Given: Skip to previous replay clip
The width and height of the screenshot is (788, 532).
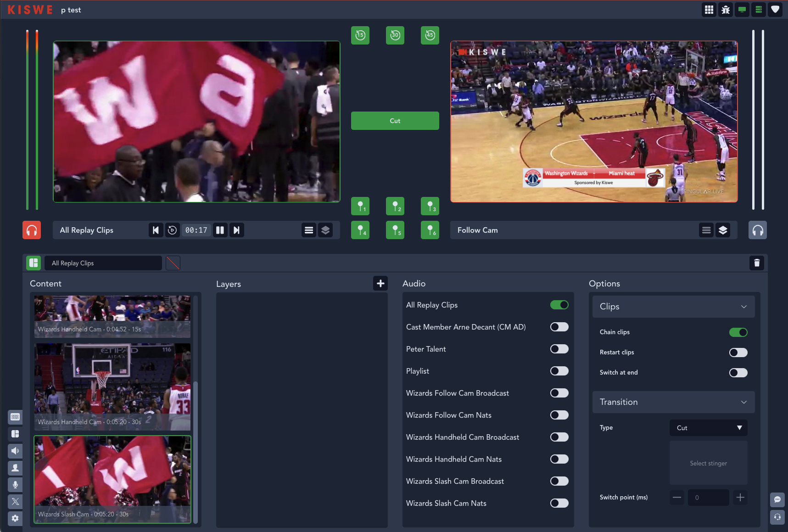Looking at the screenshot, I should pyautogui.click(x=156, y=230).
